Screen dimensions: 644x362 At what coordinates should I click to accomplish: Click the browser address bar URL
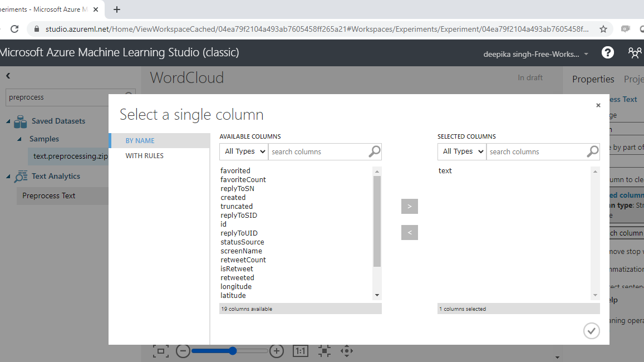click(x=317, y=29)
